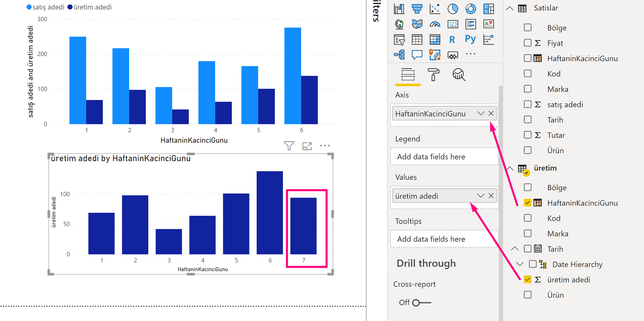Switch to the Format paint roller tab
The height and width of the screenshot is (321, 644).
433,75
